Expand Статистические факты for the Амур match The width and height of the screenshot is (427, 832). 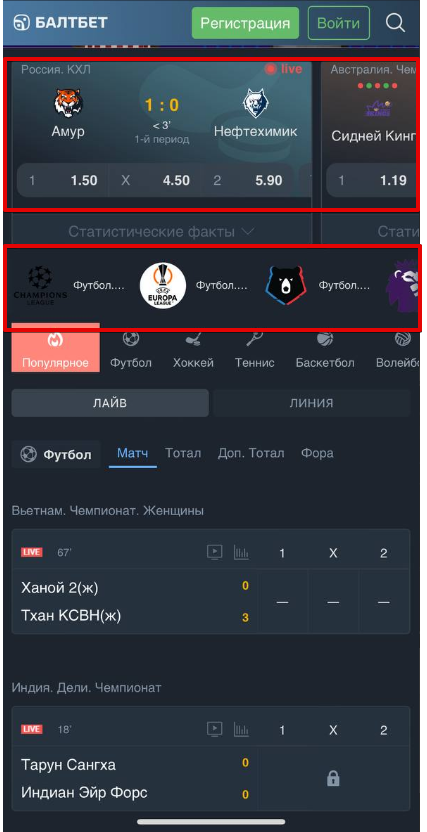point(161,231)
